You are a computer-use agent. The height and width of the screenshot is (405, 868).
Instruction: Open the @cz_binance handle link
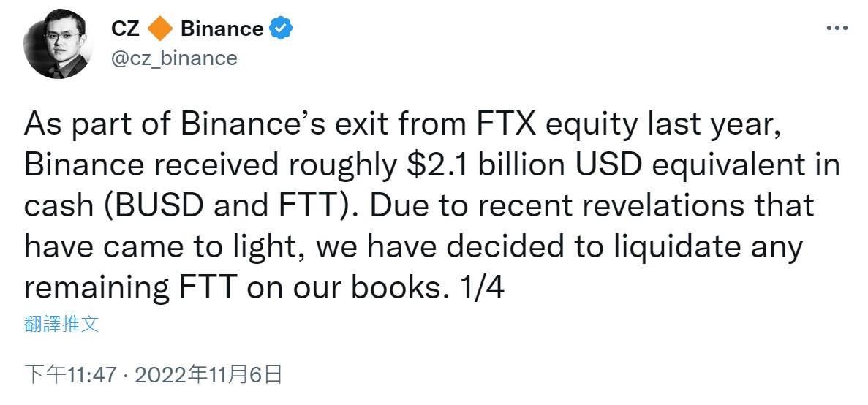(174, 58)
